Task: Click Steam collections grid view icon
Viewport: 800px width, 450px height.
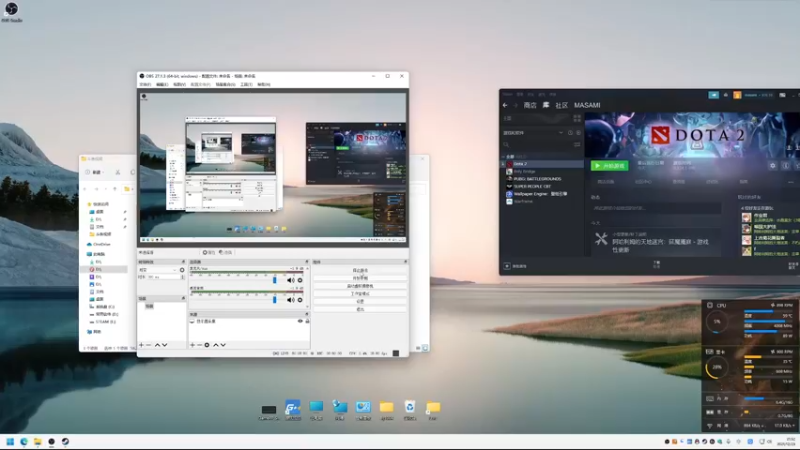Action: pyautogui.click(x=577, y=118)
